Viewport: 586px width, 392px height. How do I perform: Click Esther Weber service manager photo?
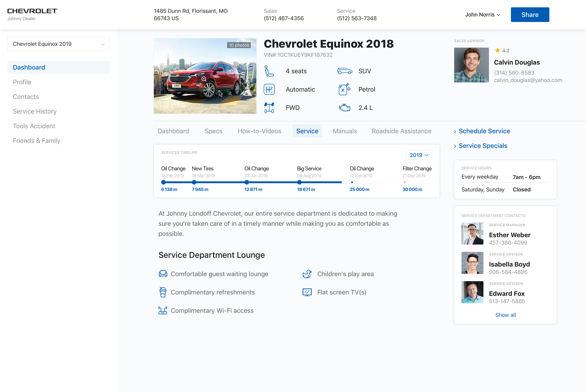click(472, 234)
